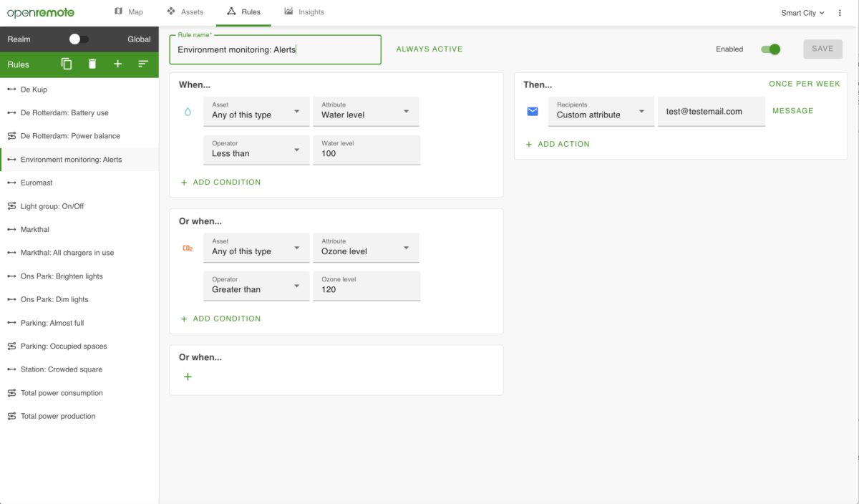
Task: Click the De Kuip rule type icon
Action: [11, 89]
